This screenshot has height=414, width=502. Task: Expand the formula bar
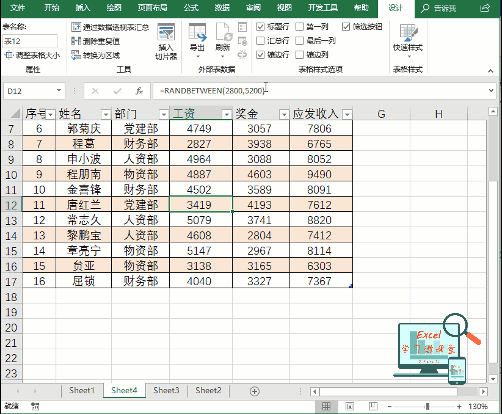pos(491,90)
